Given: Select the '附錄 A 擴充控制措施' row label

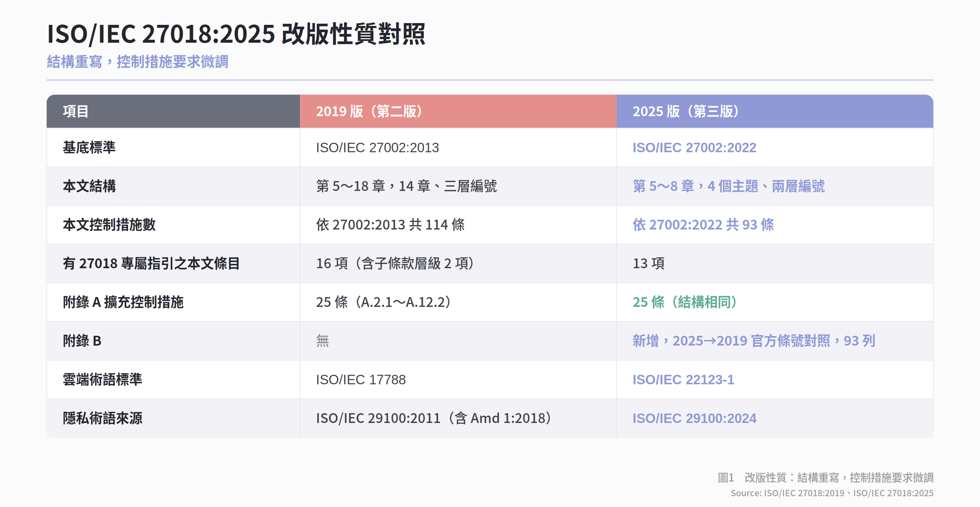Looking at the screenshot, I should (x=123, y=302).
